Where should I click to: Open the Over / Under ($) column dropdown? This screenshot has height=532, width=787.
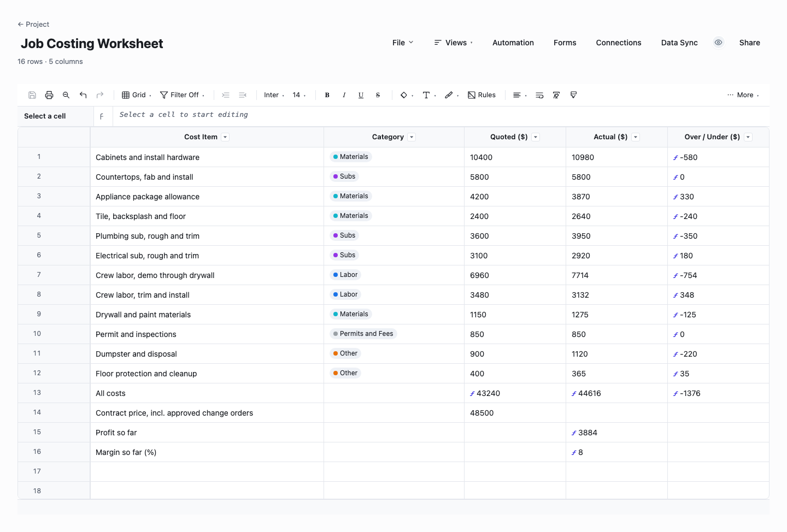pyautogui.click(x=748, y=137)
